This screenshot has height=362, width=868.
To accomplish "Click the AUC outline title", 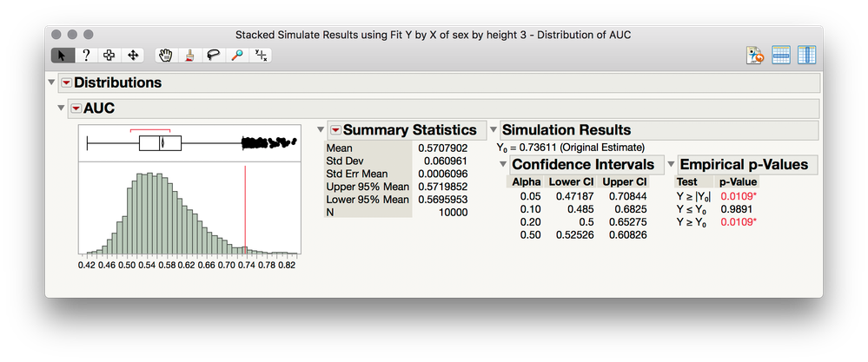I will 99,108.
